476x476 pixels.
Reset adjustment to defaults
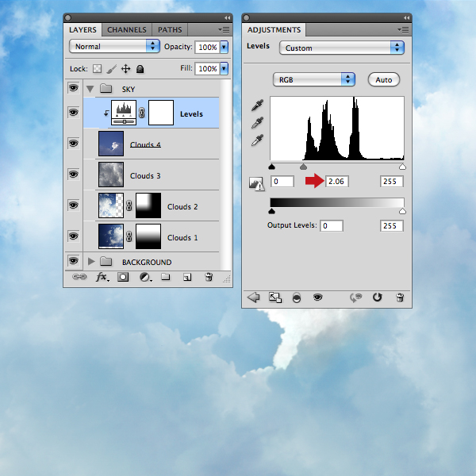coord(378,297)
